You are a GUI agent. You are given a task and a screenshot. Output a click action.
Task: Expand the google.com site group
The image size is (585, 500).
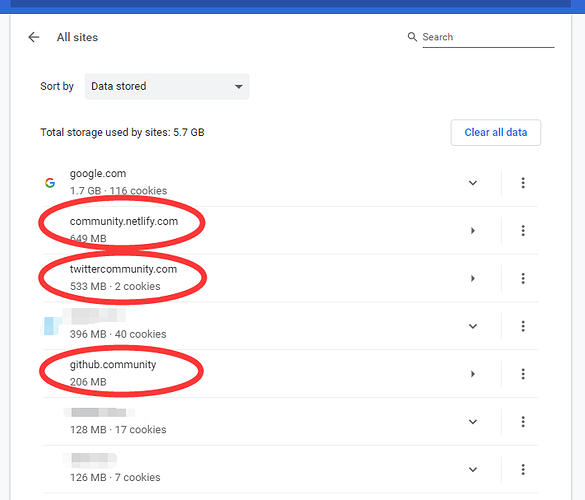[x=473, y=183]
